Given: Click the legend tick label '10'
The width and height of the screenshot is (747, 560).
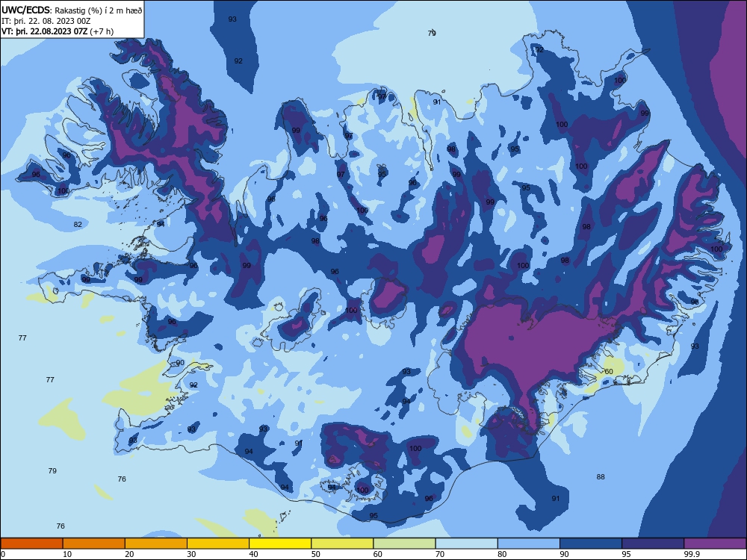Looking at the screenshot, I should [x=67, y=554].
